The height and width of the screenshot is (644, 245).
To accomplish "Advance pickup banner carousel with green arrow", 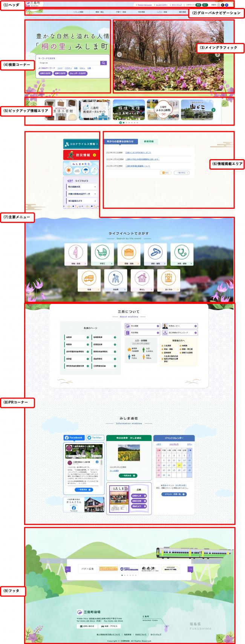I will (213, 110).
